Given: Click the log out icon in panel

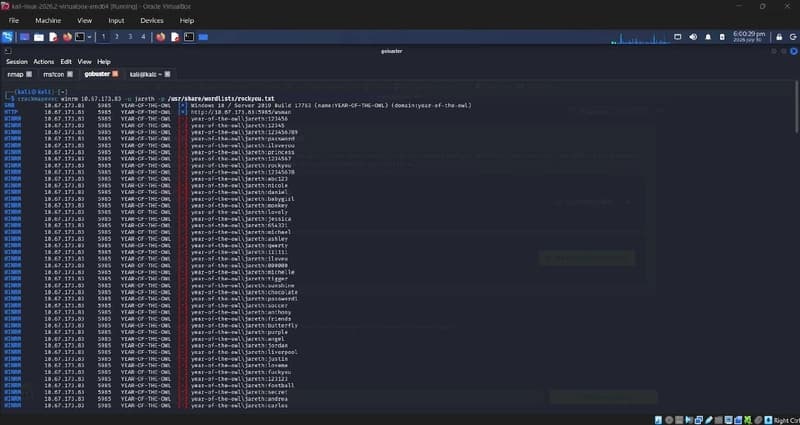Looking at the screenshot, I should (x=793, y=37).
